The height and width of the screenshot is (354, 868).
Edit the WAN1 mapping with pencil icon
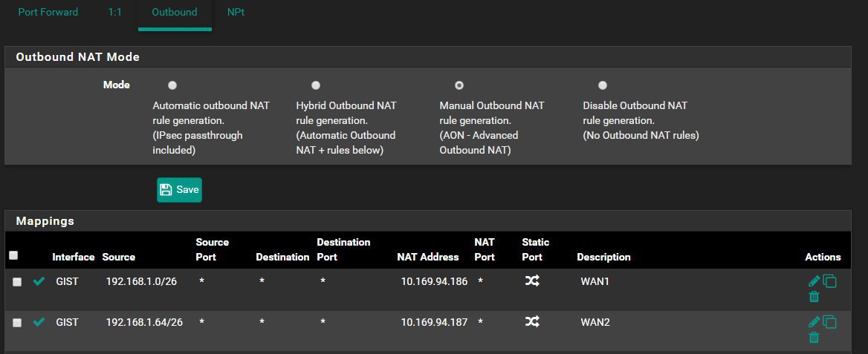tap(814, 281)
